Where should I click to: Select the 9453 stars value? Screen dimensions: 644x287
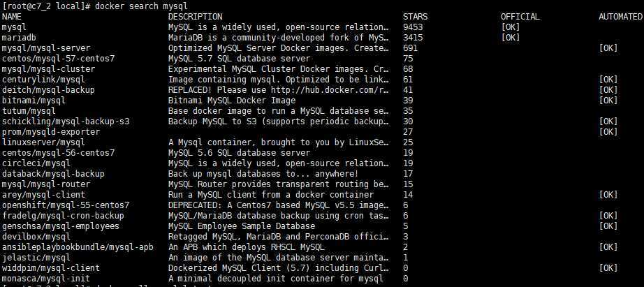click(x=413, y=27)
